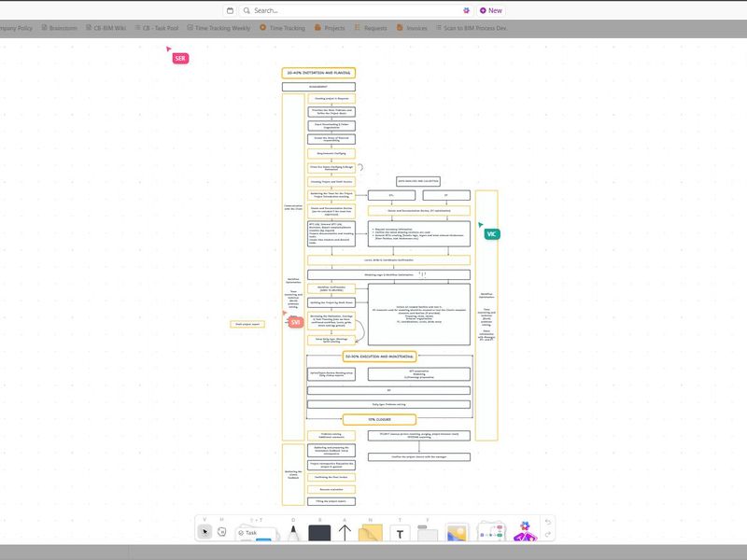
Task: Open the flowchart templates tool
Action: [x=491, y=531]
